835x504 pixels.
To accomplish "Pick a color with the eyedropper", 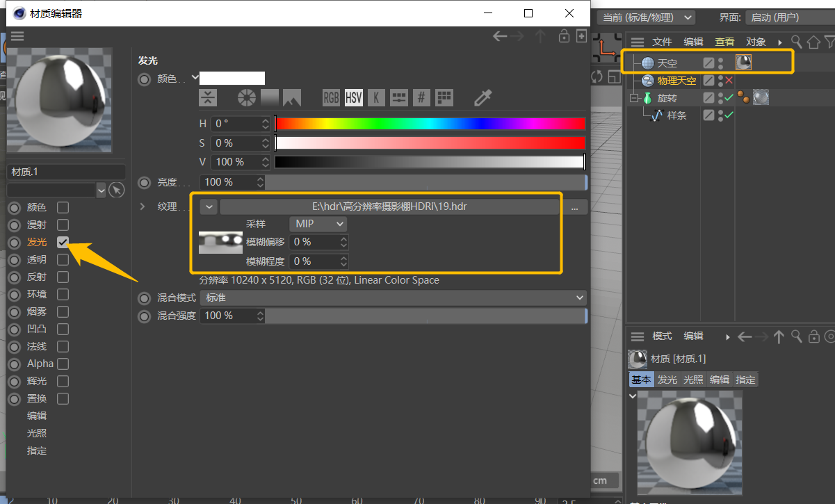I will pos(483,97).
